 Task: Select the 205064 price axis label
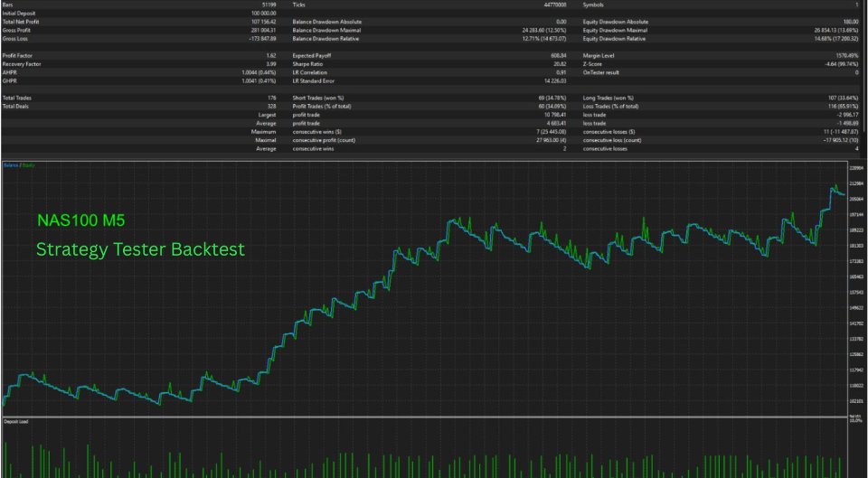pos(856,199)
